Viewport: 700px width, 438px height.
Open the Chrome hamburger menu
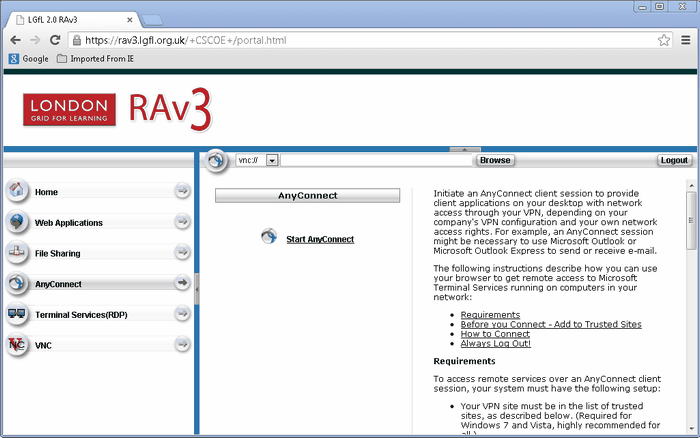(686, 40)
